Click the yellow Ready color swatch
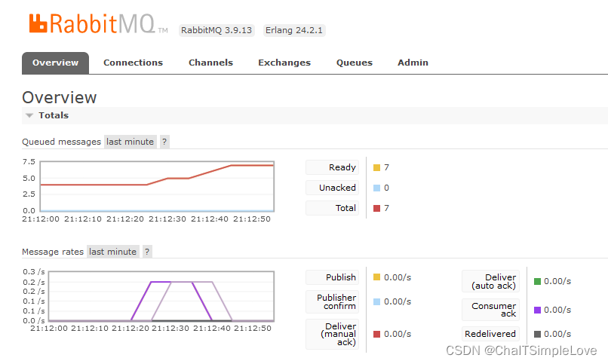Viewport: 608px width, 364px height. (376, 167)
